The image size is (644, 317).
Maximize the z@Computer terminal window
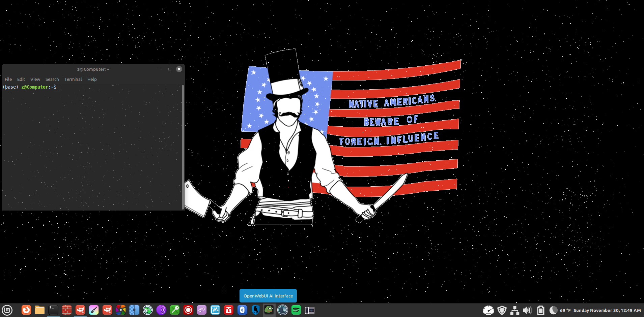pyautogui.click(x=170, y=69)
